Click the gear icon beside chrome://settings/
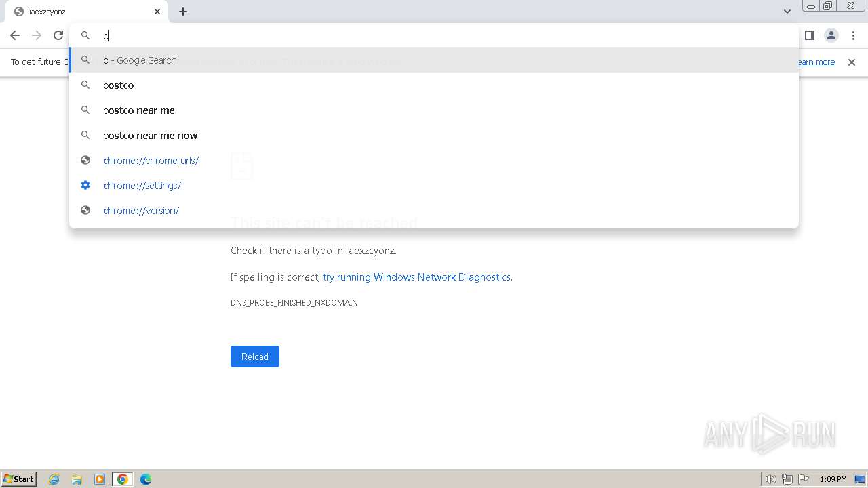The height and width of the screenshot is (488, 868). [x=85, y=186]
